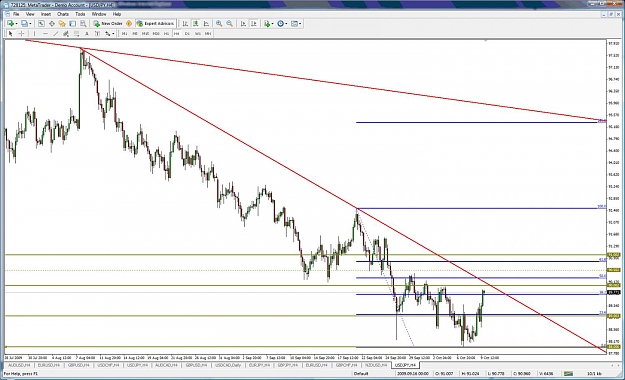Viewport: 625px width, 380px height.
Task: Zoom out of the chart
Action: point(230,24)
